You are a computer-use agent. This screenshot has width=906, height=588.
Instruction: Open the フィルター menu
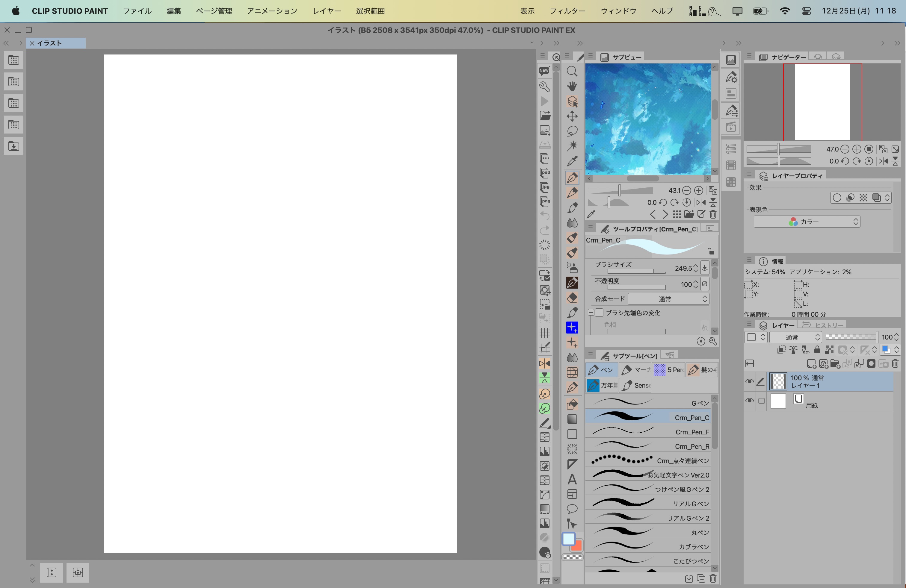coord(567,11)
